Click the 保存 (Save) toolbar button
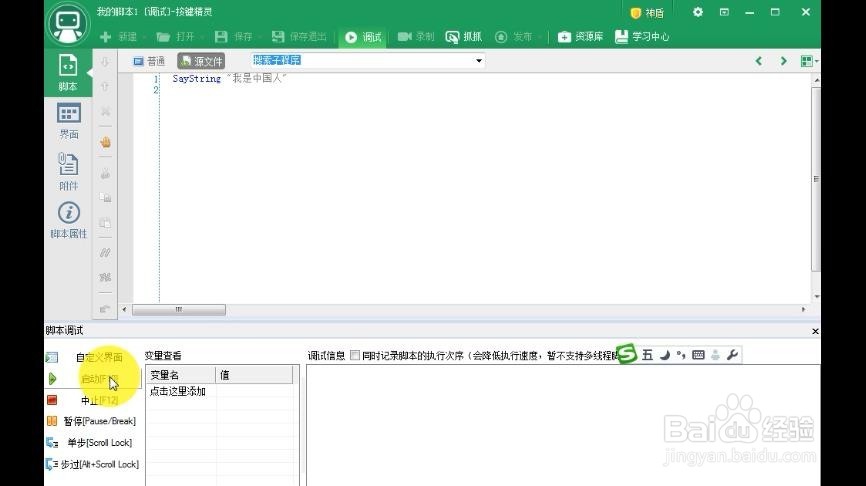The width and height of the screenshot is (866, 486). [233, 37]
